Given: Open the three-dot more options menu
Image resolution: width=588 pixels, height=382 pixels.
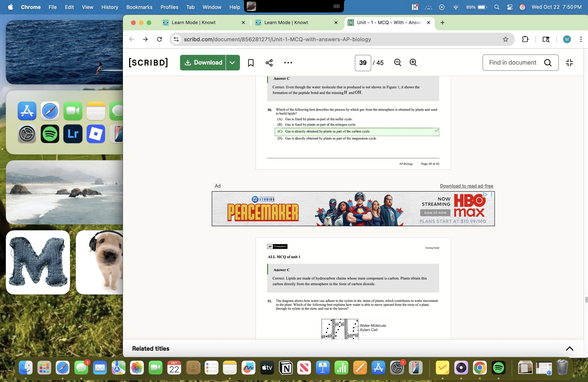Looking at the screenshot, I should [288, 63].
